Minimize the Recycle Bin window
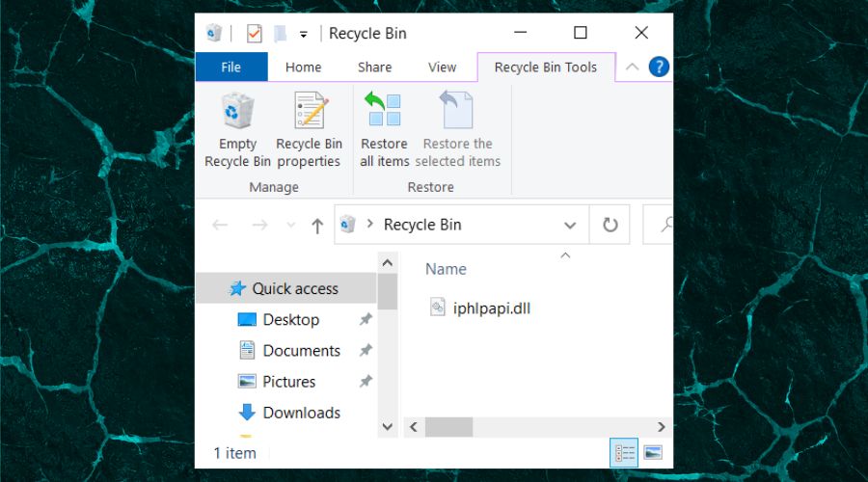Image resolution: width=868 pixels, height=482 pixels. pos(521,33)
